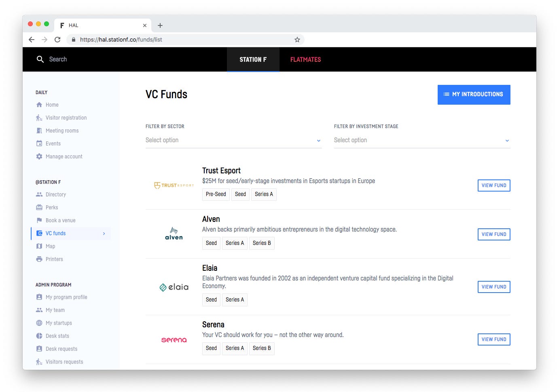
Task: Open Desk stats in the sidebar
Action: 57,336
